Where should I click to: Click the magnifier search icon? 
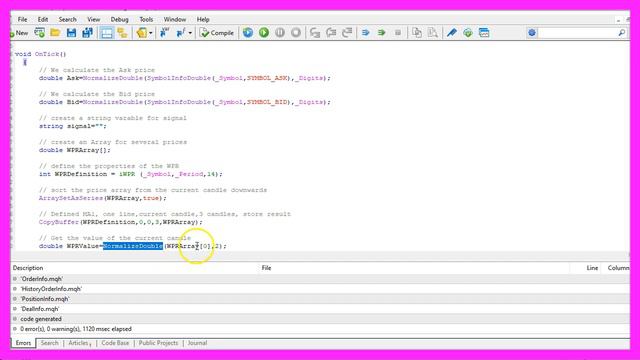(x=622, y=33)
